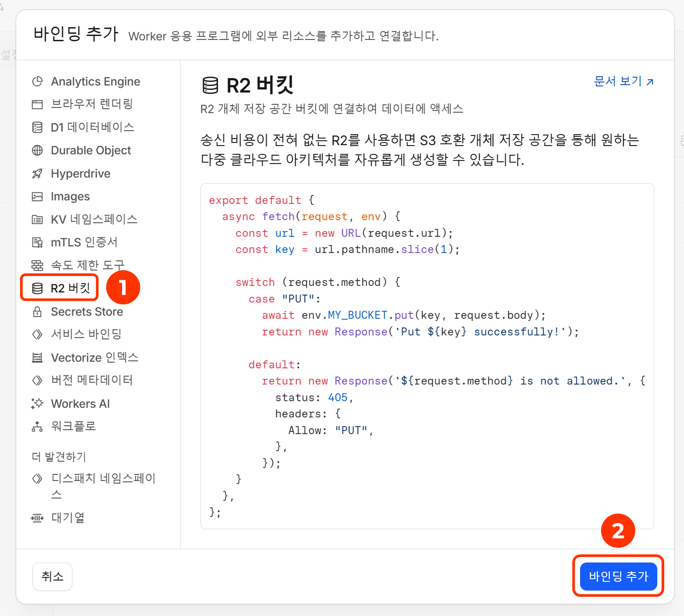Select R2 버킷 in the sidebar
Screen dimensions: 684x616
point(70,288)
